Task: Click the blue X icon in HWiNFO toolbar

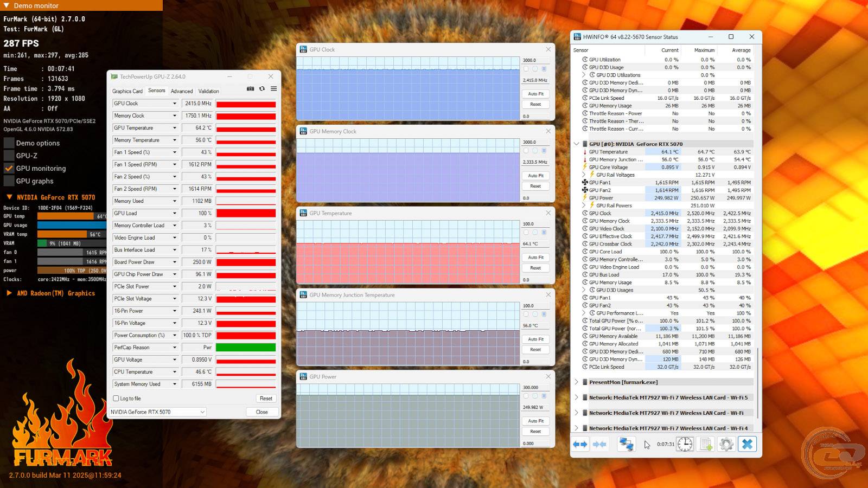Action: tap(747, 444)
